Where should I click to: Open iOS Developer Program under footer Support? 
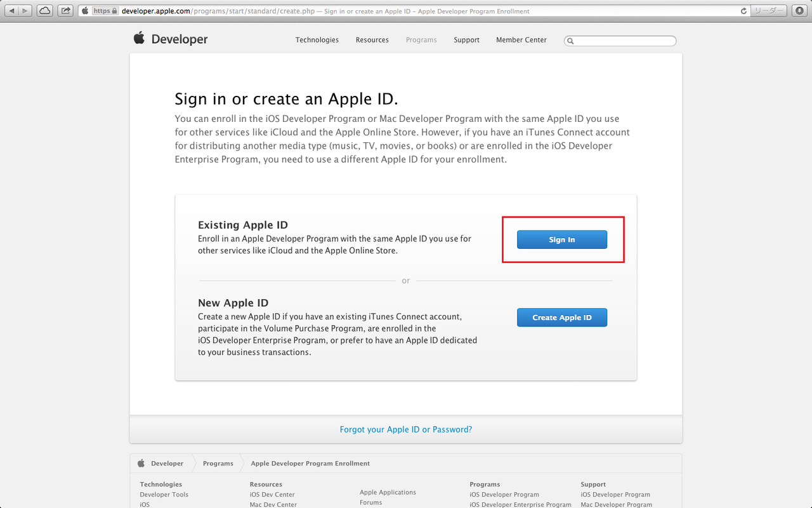615,495
